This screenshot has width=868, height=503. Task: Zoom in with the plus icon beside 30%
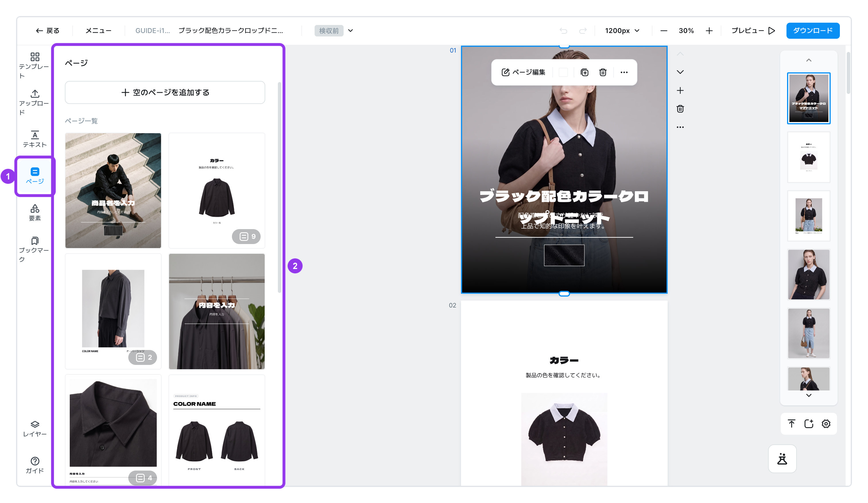click(709, 31)
